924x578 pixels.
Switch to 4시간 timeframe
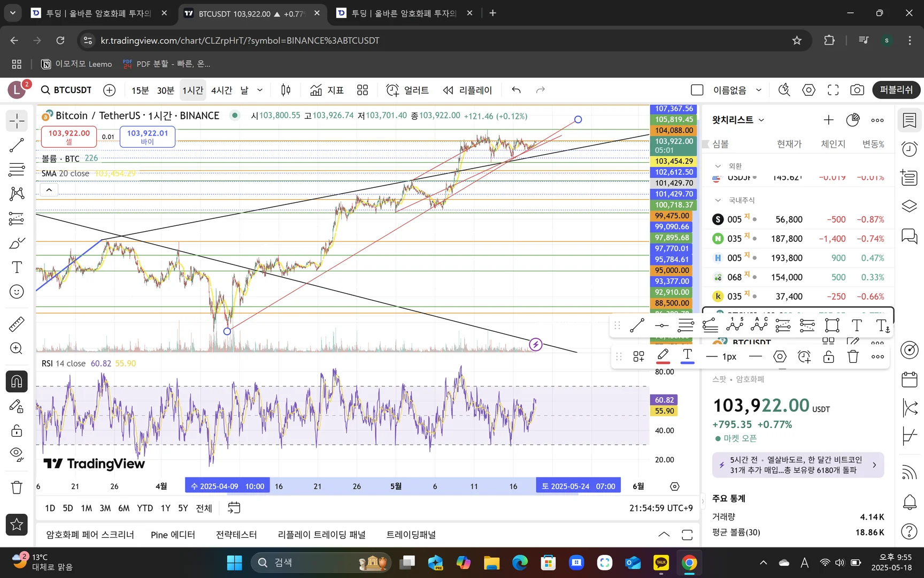[221, 90]
